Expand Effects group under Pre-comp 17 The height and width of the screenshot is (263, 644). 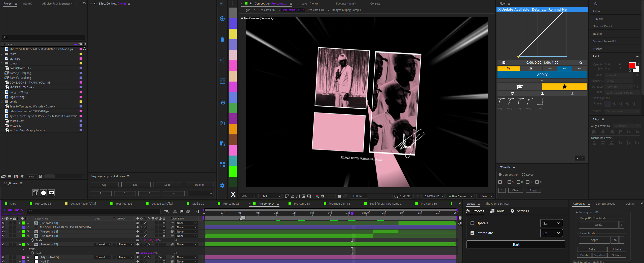coord(24,249)
